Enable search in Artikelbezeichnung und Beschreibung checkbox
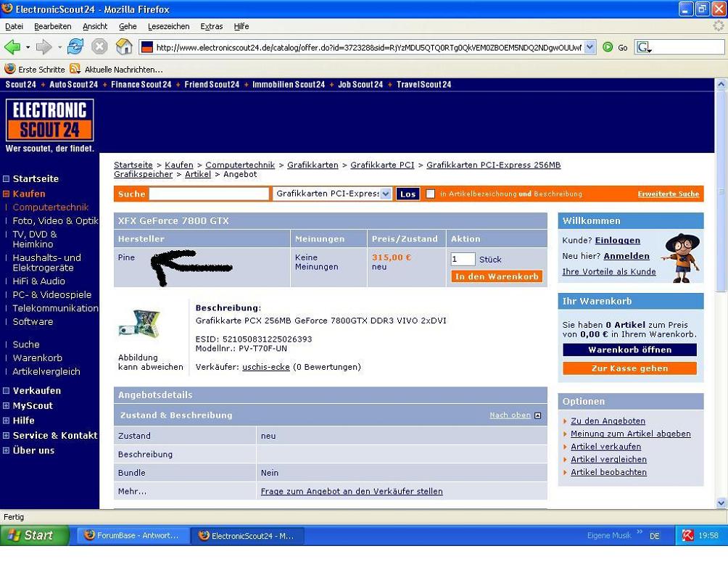The height and width of the screenshot is (583, 728). (x=431, y=194)
